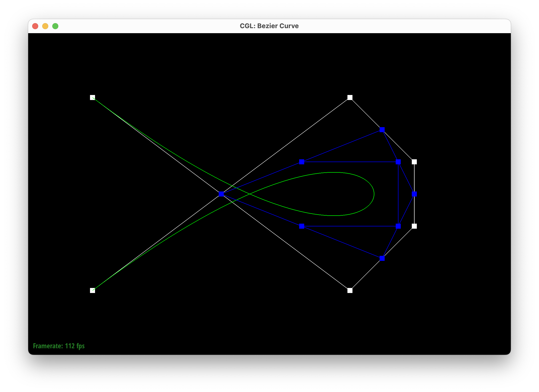Image resolution: width=539 pixels, height=392 pixels.
Task: Click blue point on upper-right diagonal white edge
Action: click(x=382, y=130)
